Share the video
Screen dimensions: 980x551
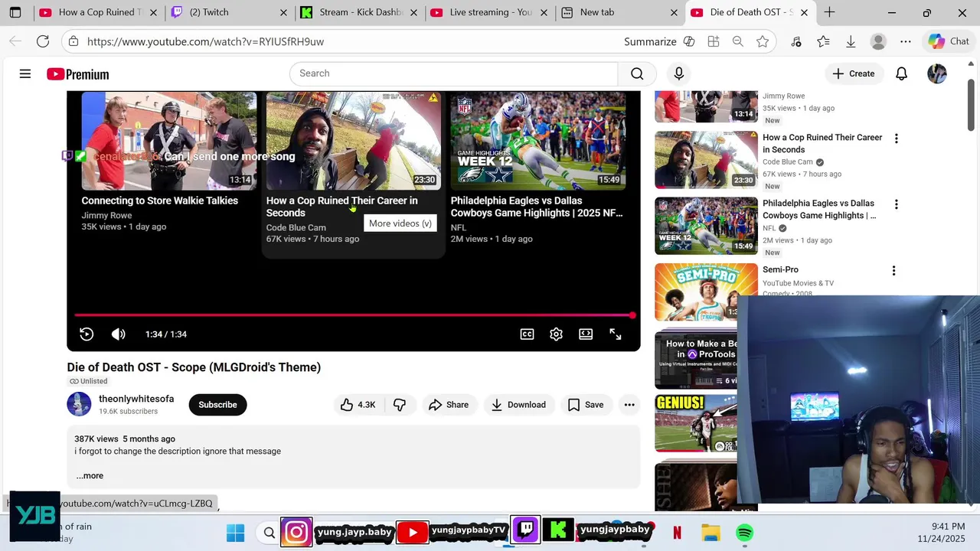click(x=449, y=405)
